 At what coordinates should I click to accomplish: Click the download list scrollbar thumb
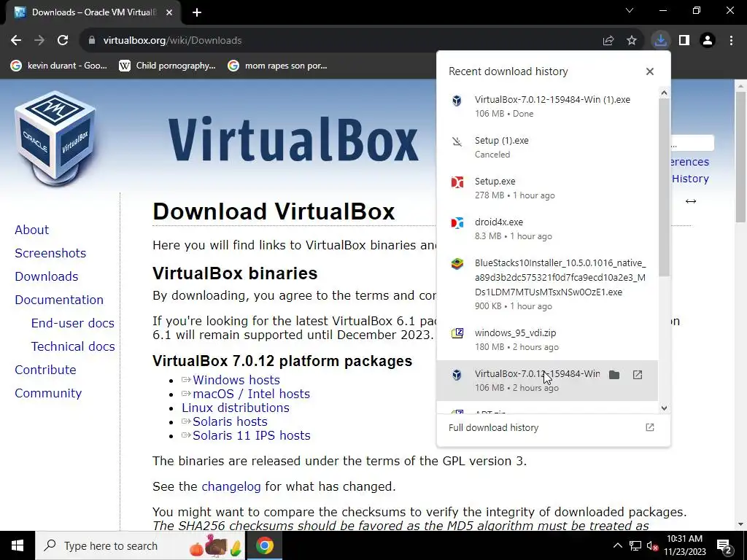click(664, 187)
